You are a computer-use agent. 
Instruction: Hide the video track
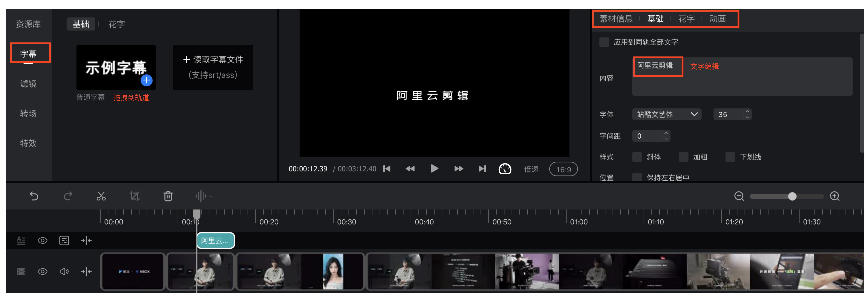pos(42,271)
